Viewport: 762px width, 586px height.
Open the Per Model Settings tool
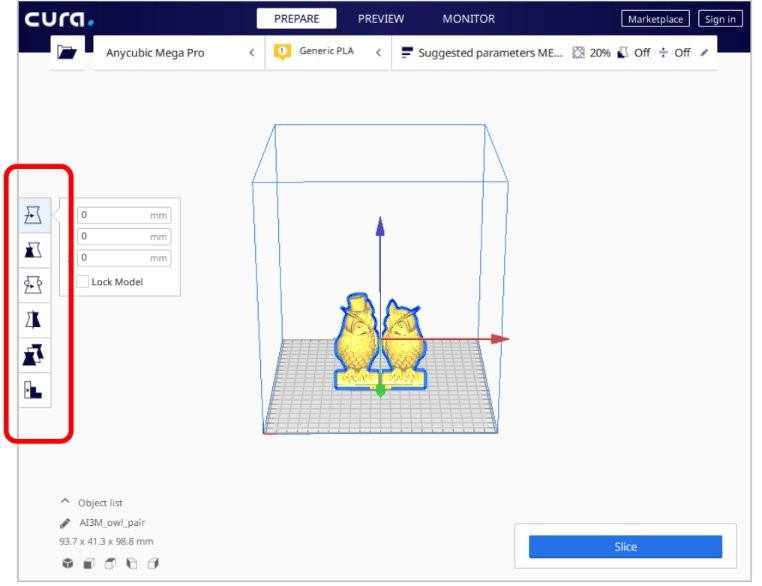pos(35,355)
